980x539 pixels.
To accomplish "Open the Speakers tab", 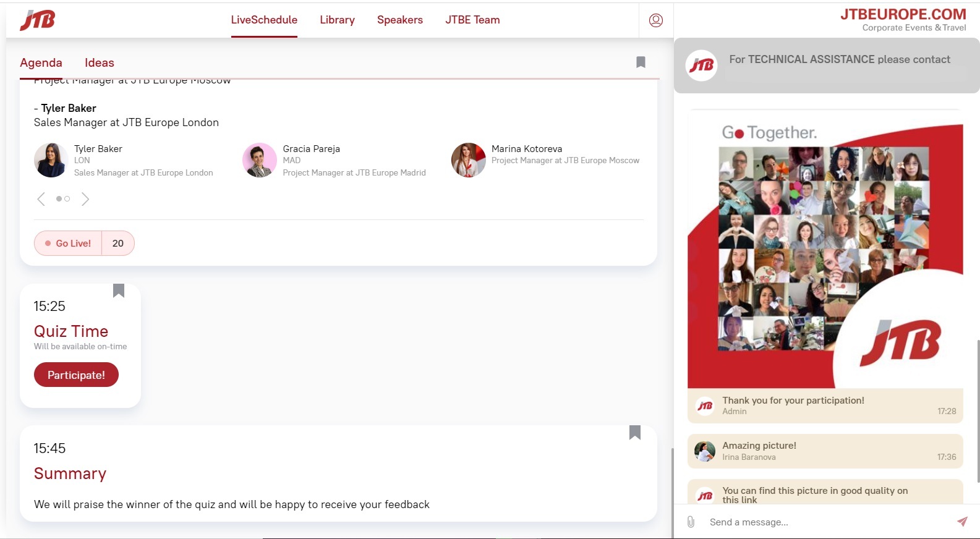I will tap(400, 20).
